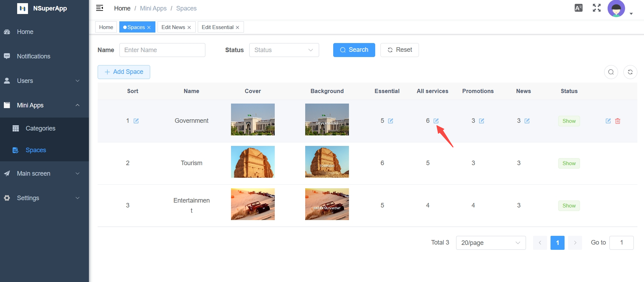The height and width of the screenshot is (282, 644).
Task: Switch to the Edit News tab
Action: (173, 27)
